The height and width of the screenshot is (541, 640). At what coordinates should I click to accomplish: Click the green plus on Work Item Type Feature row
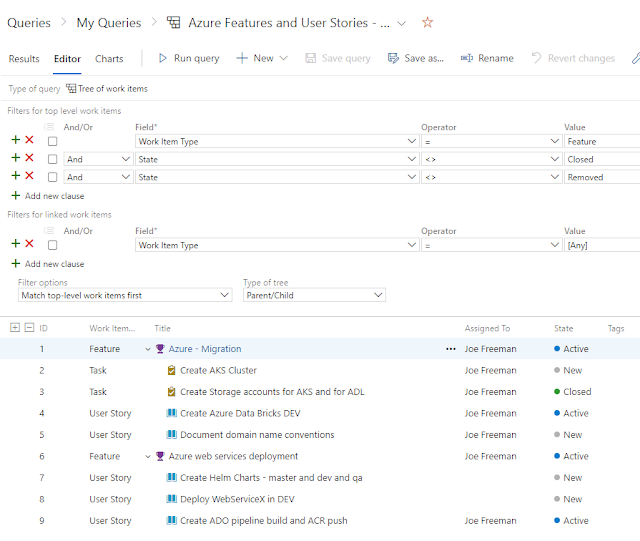(x=15, y=141)
